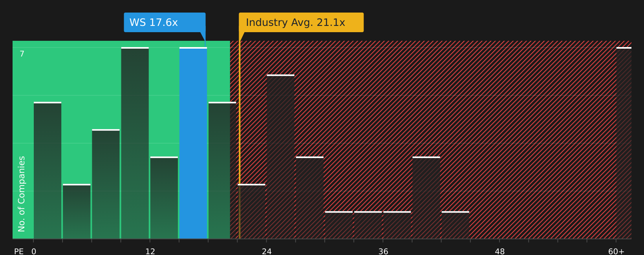Select the 60+ bar at far right

click(624, 143)
